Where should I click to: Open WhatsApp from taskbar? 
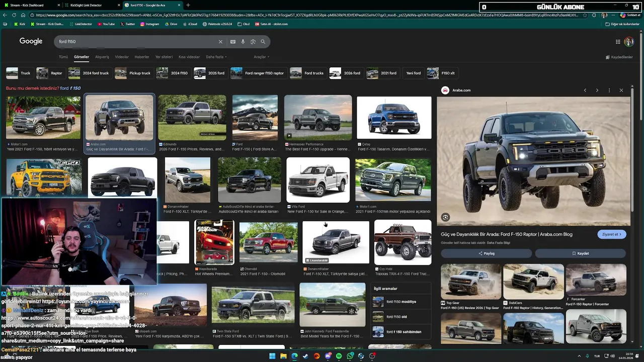pyautogui.click(x=350, y=356)
